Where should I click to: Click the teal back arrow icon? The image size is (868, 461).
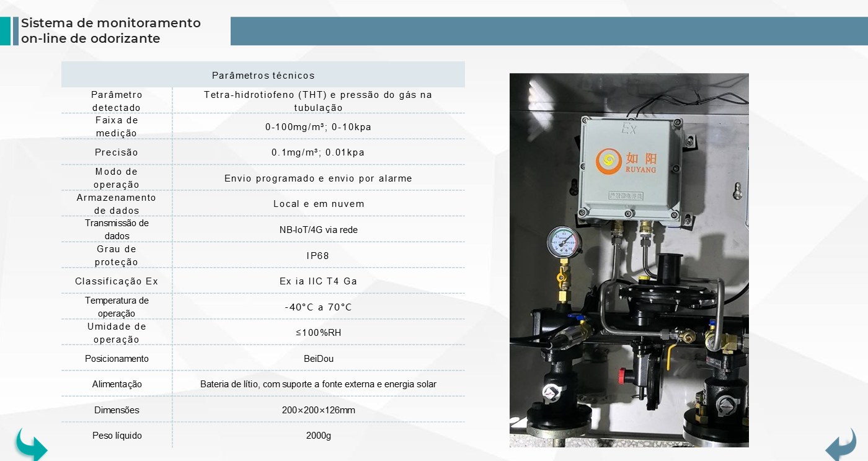[x=31, y=444]
